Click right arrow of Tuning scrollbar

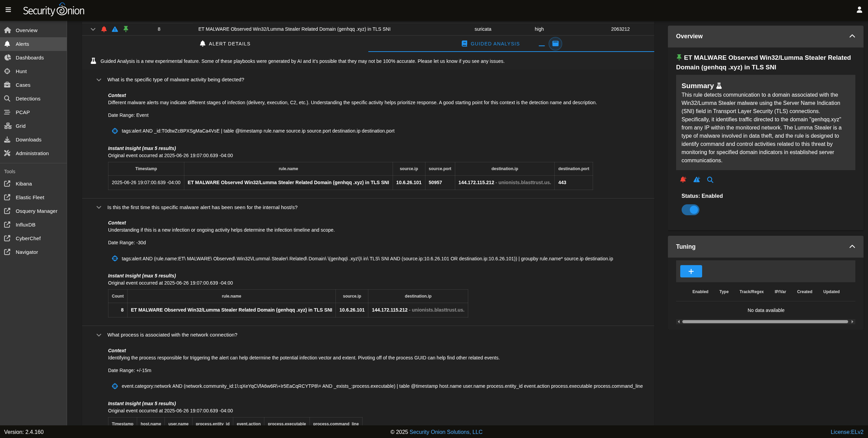(x=852, y=321)
